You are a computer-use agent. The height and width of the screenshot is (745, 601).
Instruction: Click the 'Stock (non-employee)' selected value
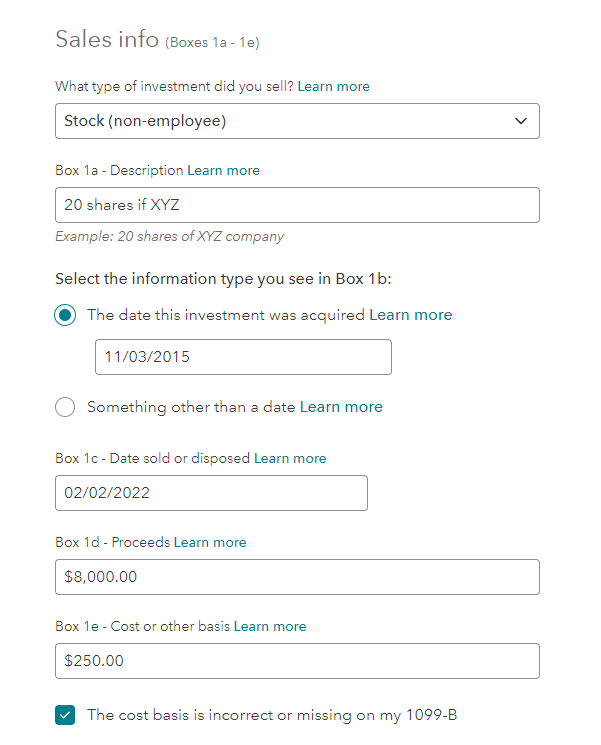(145, 121)
